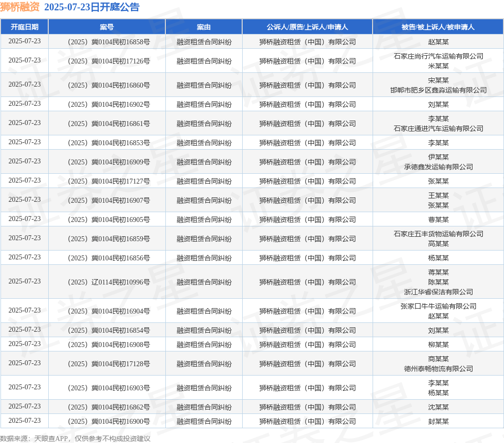Image resolution: width=504 pixels, height=443 pixels.
Task: Click defendant 蒋某某
Action: point(439,272)
